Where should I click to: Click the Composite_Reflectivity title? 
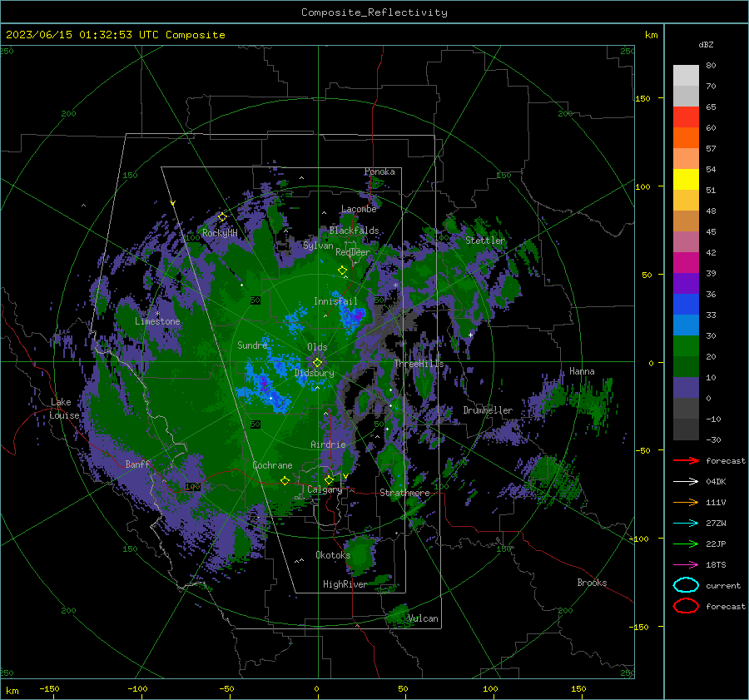[374, 12]
